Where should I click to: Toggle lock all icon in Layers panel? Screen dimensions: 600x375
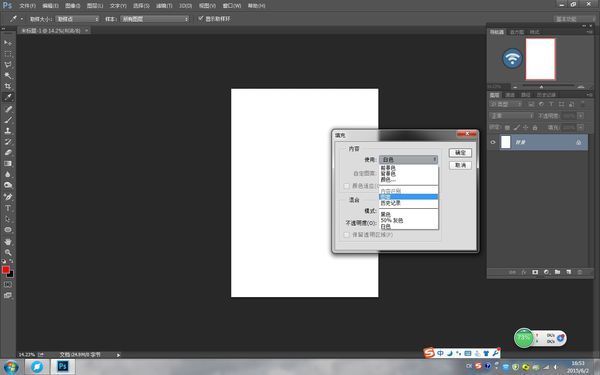coord(535,127)
